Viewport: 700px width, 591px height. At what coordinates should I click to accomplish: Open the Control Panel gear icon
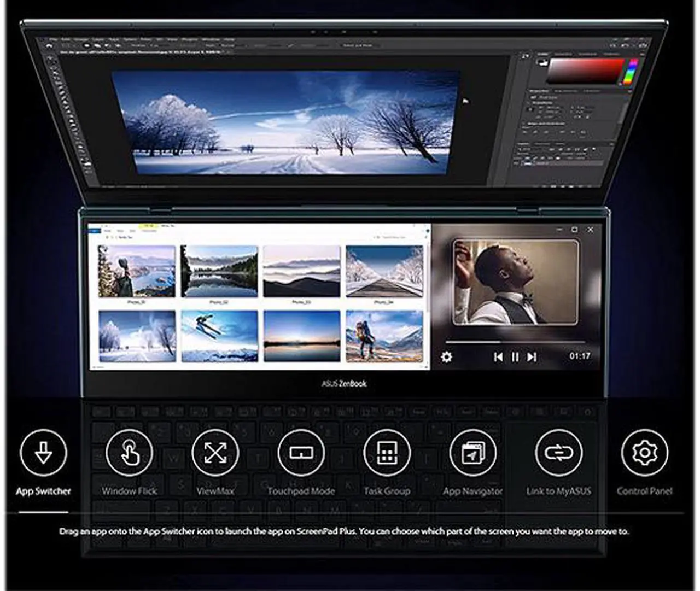(x=645, y=453)
